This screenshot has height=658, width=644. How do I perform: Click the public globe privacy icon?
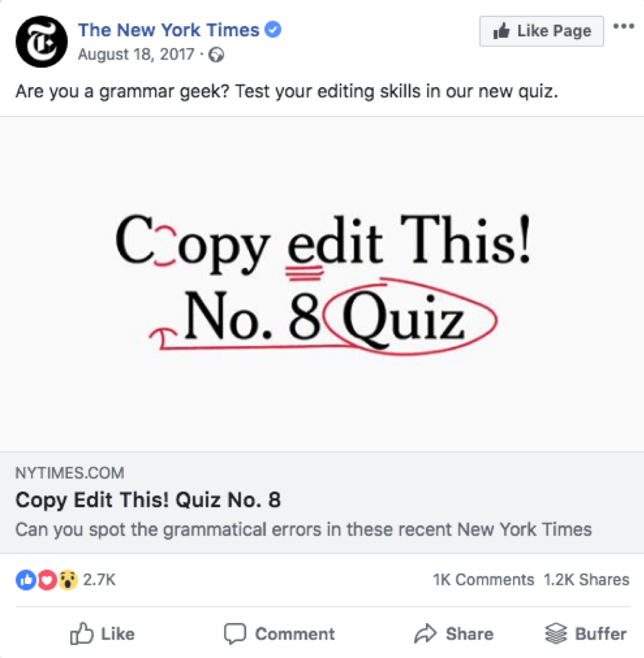click(217, 55)
